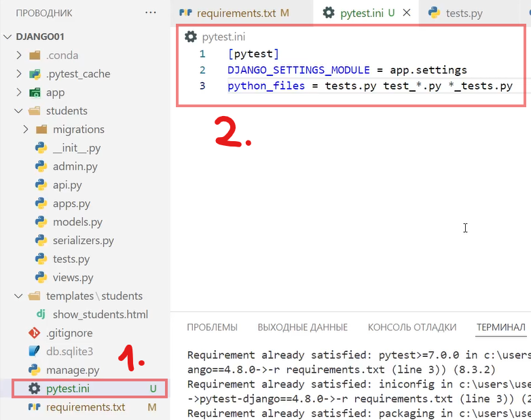Click the database icon next to db.sqlite3
Image resolution: width=531 pixels, height=420 pixels.
(x=34, y=351)
